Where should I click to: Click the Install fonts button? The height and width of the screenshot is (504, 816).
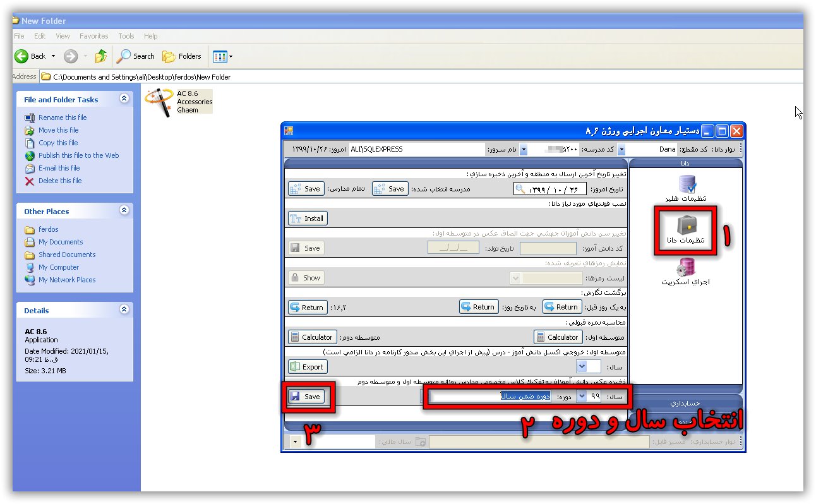coord(308,219)
